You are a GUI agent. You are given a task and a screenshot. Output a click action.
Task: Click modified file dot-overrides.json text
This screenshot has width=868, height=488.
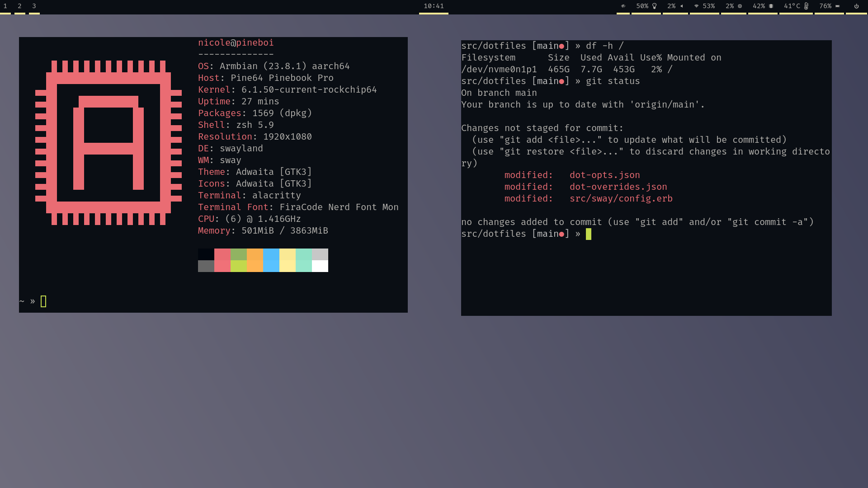click(x=618, y=187)
